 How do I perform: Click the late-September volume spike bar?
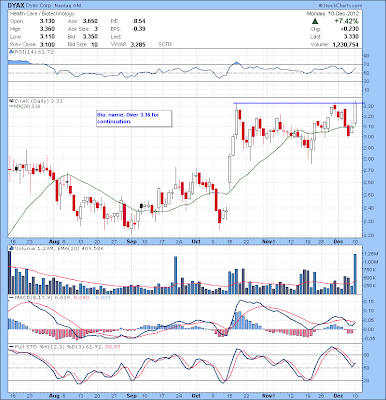tap(176, 275)
